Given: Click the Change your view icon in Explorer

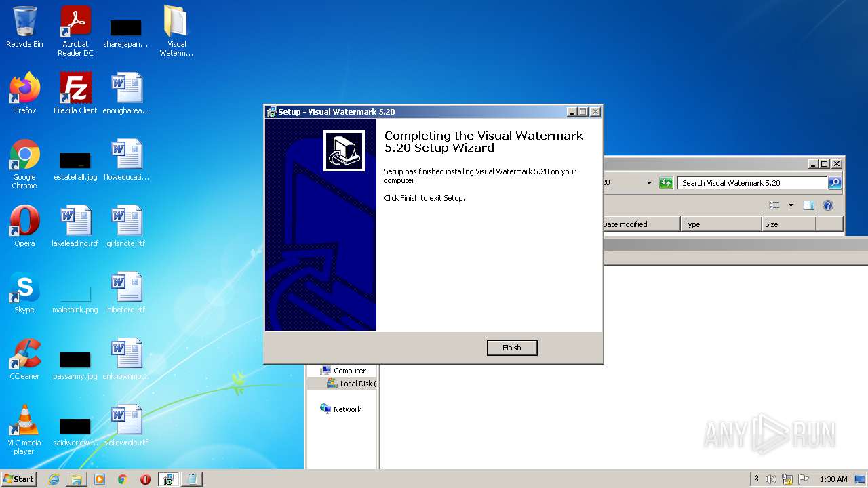Looking at the screenshot, I should [x=774, y=205].
